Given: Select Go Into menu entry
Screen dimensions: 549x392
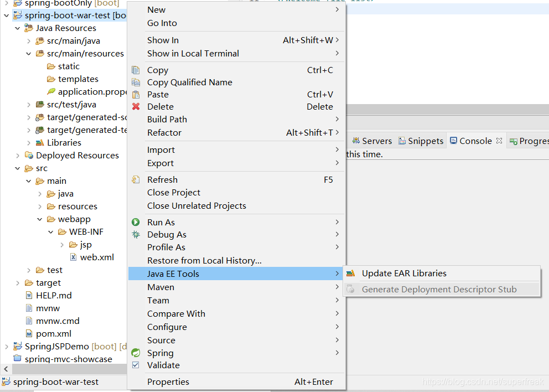Looking at the screenshot, I should click(x=236, y=23).
